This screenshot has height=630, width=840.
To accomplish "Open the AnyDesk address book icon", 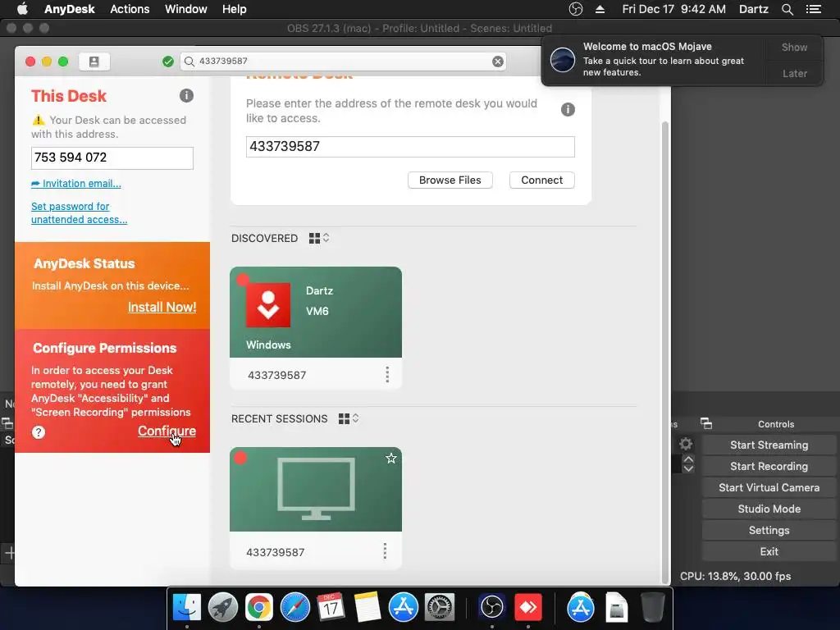I will point(94,62).
